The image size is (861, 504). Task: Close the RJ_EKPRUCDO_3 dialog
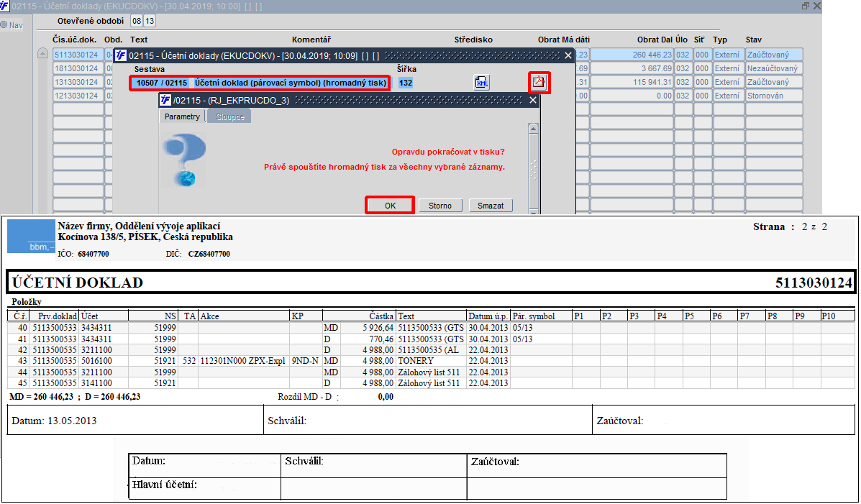[532, 100]
